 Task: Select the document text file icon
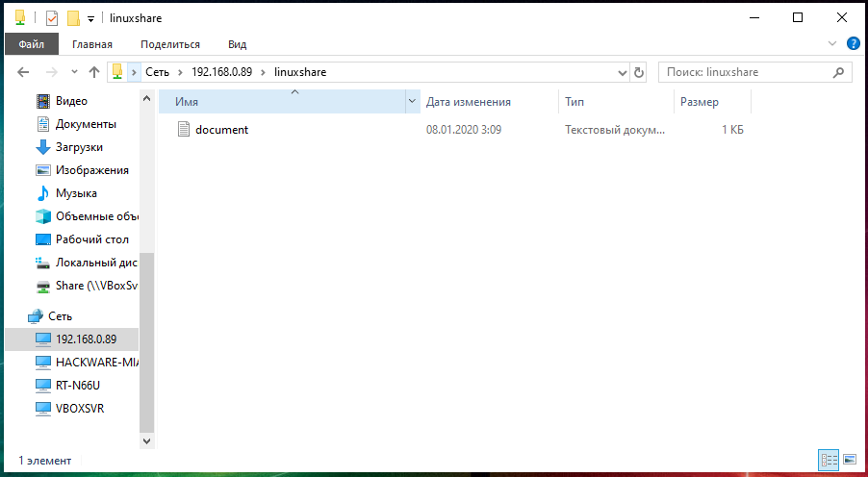click(x=185, y=130)
